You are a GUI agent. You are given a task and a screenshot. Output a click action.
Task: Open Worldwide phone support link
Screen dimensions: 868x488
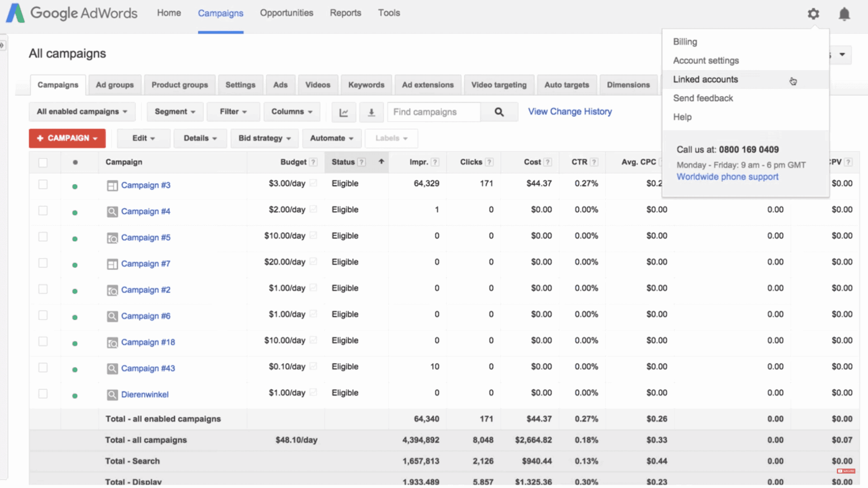[727, 177]
